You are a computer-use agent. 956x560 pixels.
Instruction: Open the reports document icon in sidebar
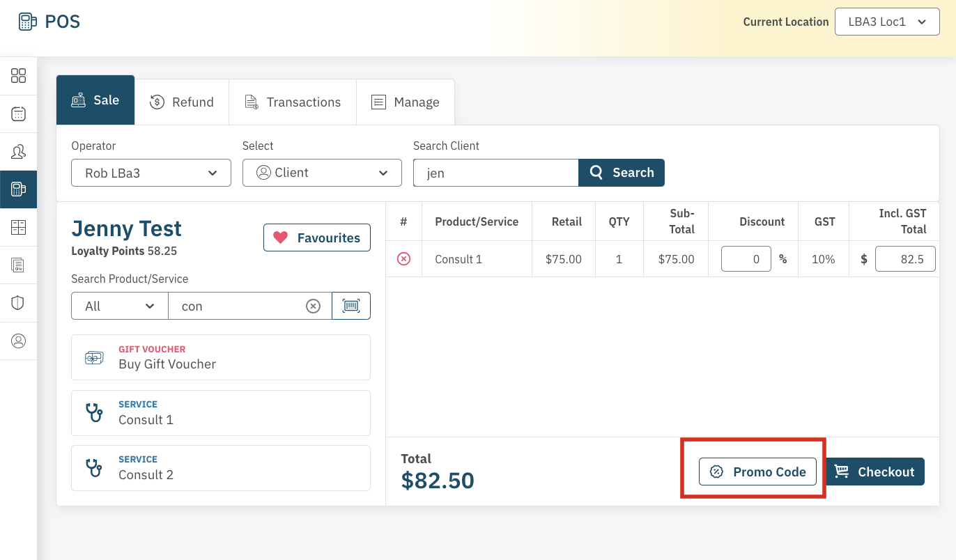click(19, 265)
